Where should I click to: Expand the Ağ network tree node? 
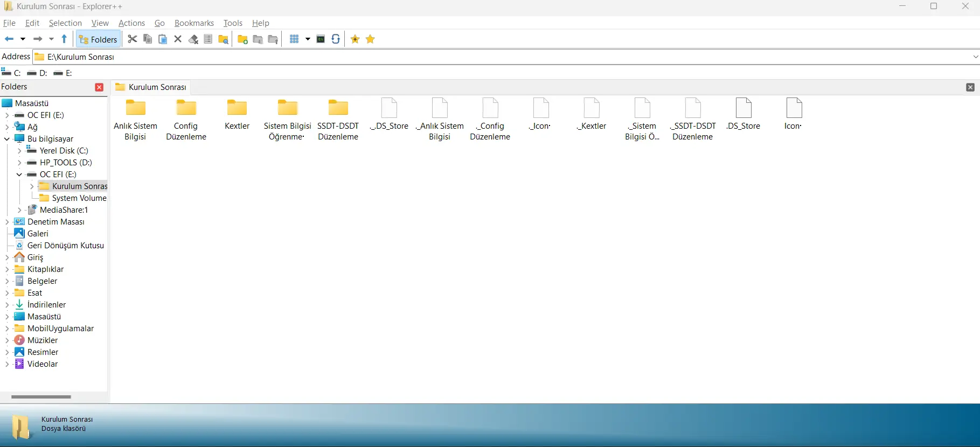pyautogui.click(x=7, y=127)
